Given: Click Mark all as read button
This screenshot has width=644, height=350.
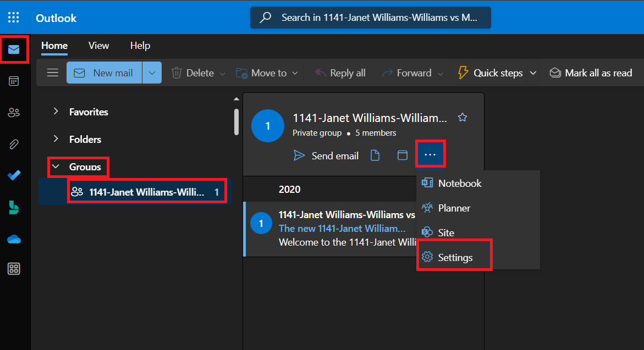Looking at the screenshot, I should (591, 73).
